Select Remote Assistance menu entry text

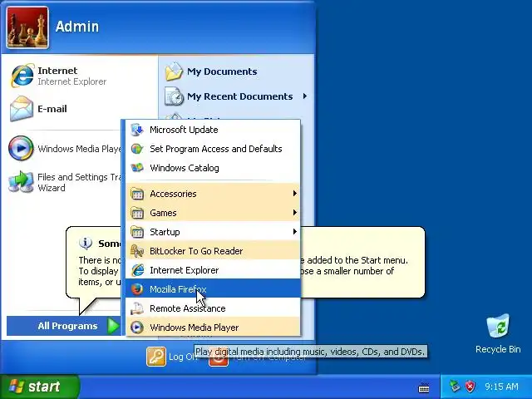click(x=188, y=308)
